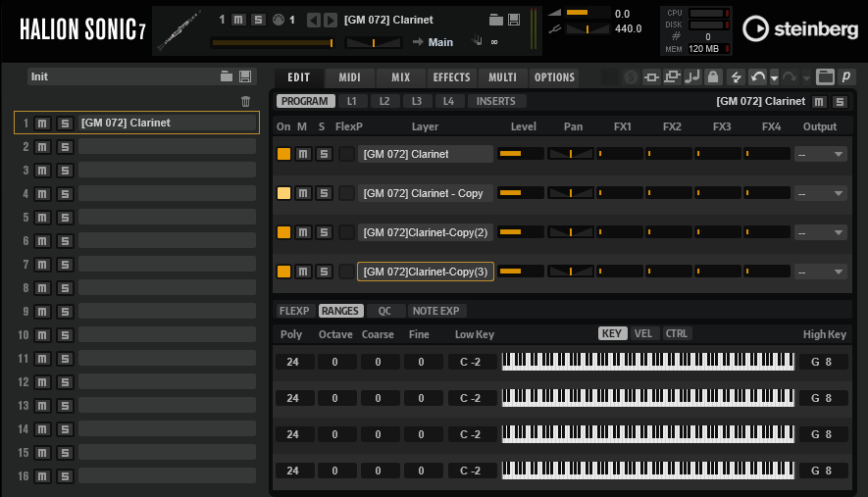The width and height of the screenshot is (868, 497).
Task: Solo the program via header S button
Action: tap(258, 20)
